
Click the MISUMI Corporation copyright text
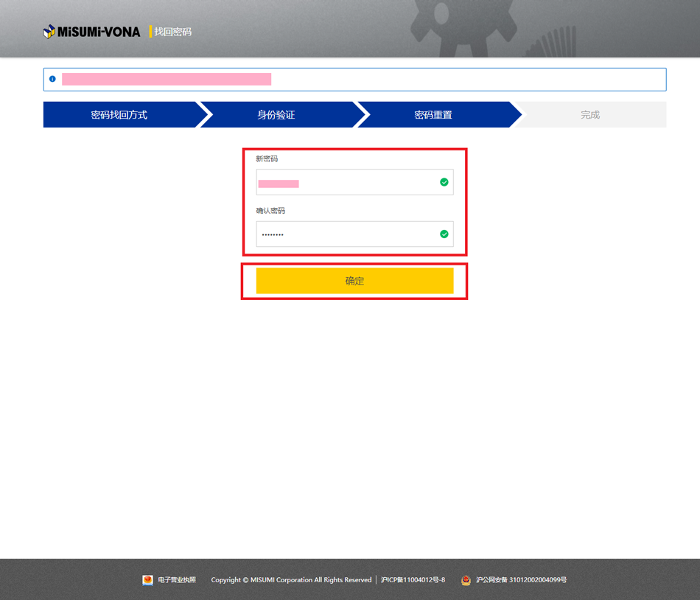[291, 580]
